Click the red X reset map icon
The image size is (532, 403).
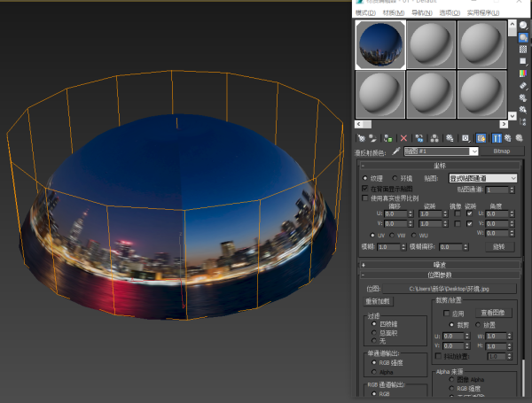click(403, 138)
